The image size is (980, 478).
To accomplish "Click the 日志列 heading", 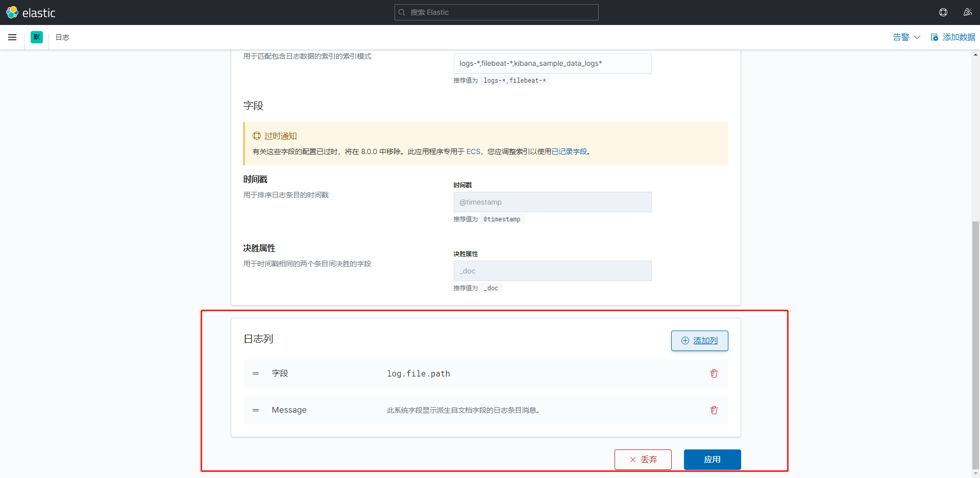I will [258, 339].
